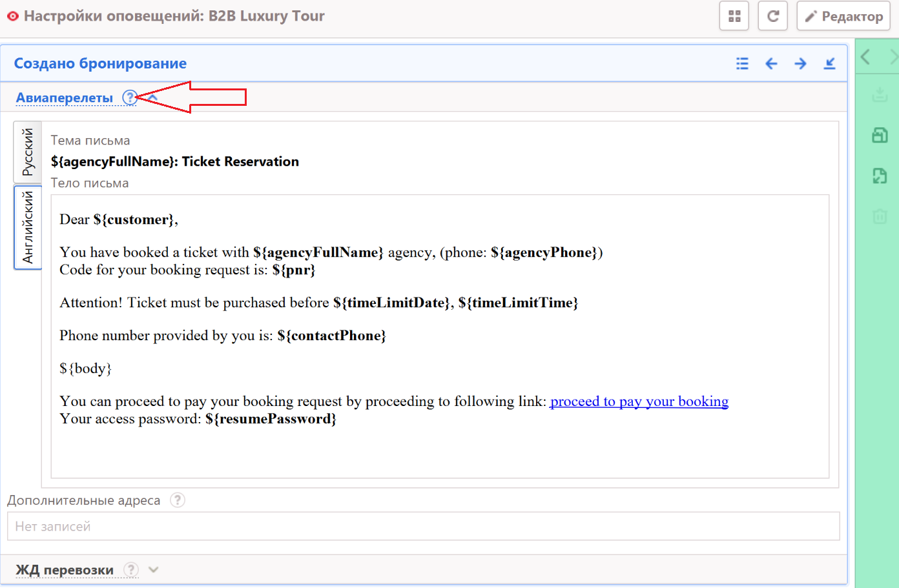
Task: Click the 'proceed to pay your booking' link
Action: click(639, 401)
